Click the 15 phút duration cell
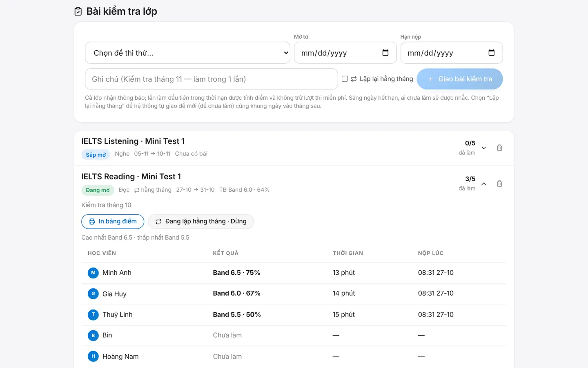Viewport: 588px width, 368px height. tap(344, 314)
